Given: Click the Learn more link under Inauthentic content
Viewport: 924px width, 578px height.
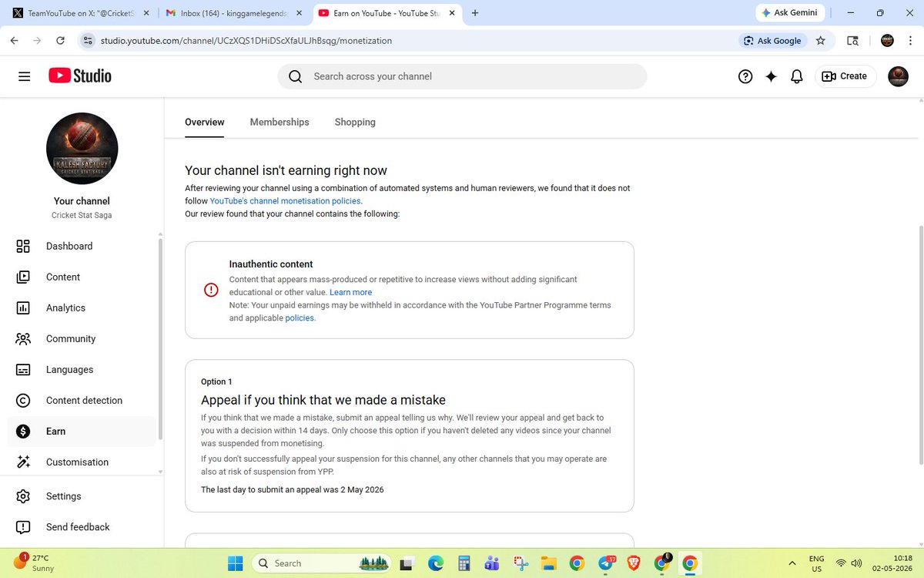Looking at the screenshot, I should [x=350, y=292].
